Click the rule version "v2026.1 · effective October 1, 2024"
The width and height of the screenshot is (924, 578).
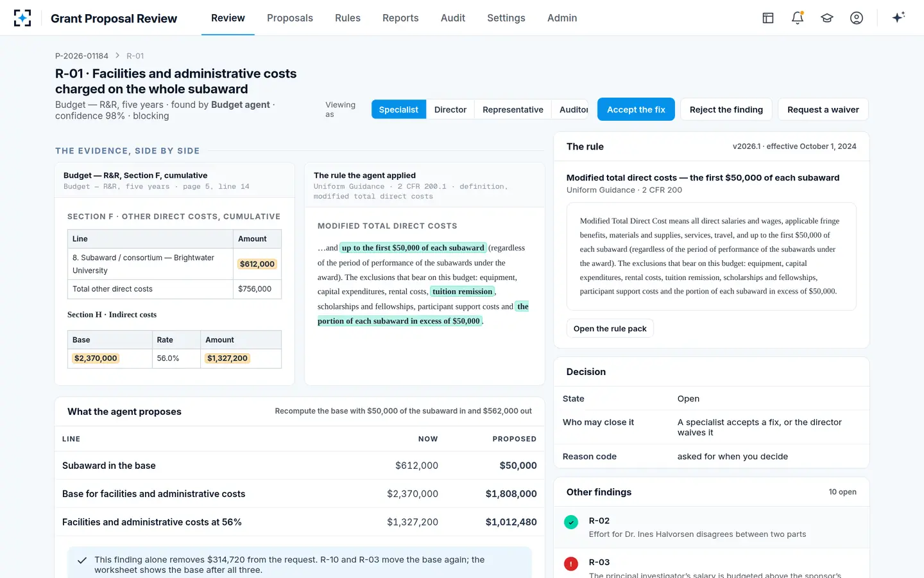tap(794, 146)
